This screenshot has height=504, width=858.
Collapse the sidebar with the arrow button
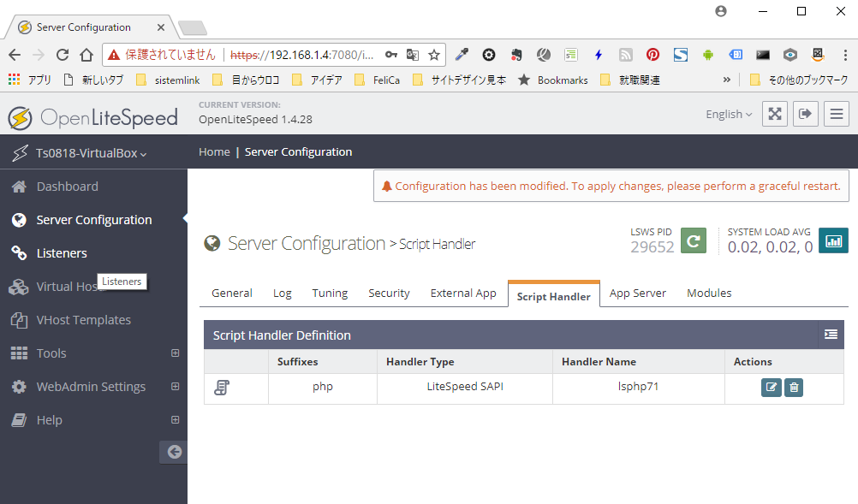click(x=174, y=452)
